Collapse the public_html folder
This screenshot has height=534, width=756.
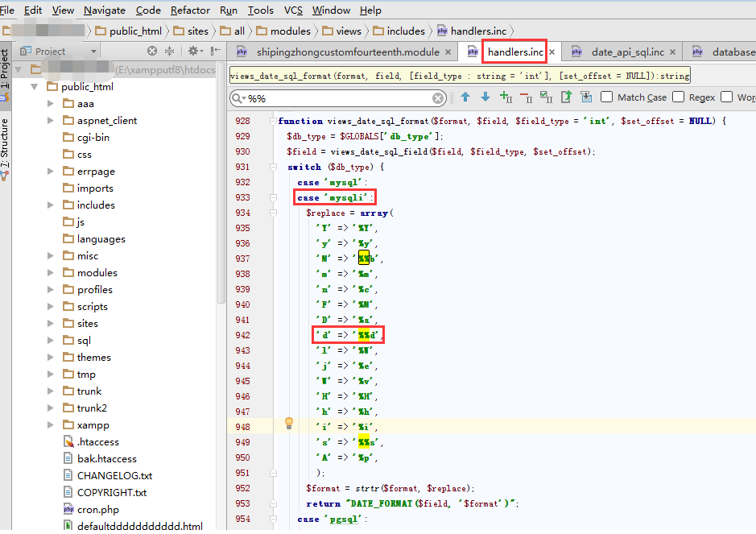pos(35,87)
